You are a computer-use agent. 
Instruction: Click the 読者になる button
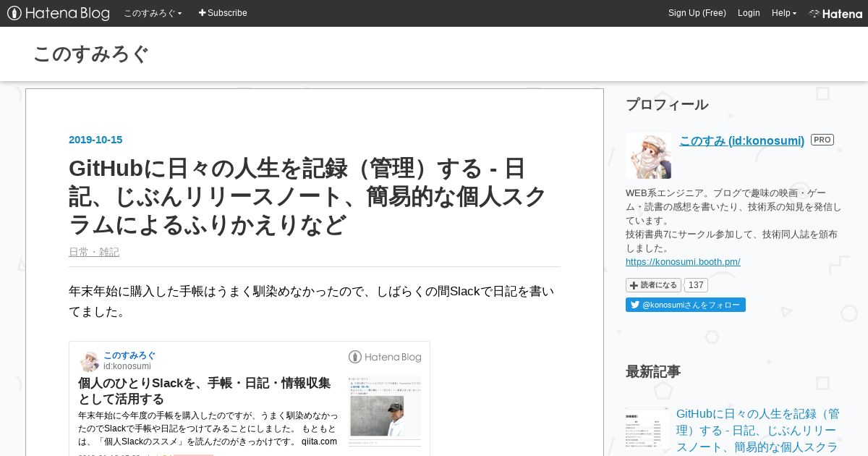tap(653, 285)
